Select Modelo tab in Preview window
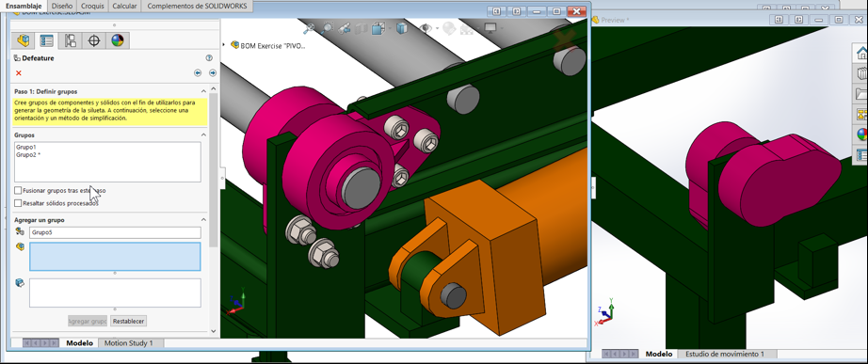This screenshot has height=364, width=868. point(659,354)
